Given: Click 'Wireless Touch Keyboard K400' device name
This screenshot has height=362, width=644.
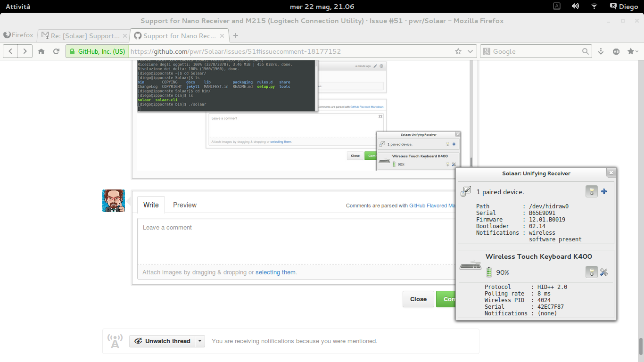Looking at the screenshot, I should click(x=539, y=256).
